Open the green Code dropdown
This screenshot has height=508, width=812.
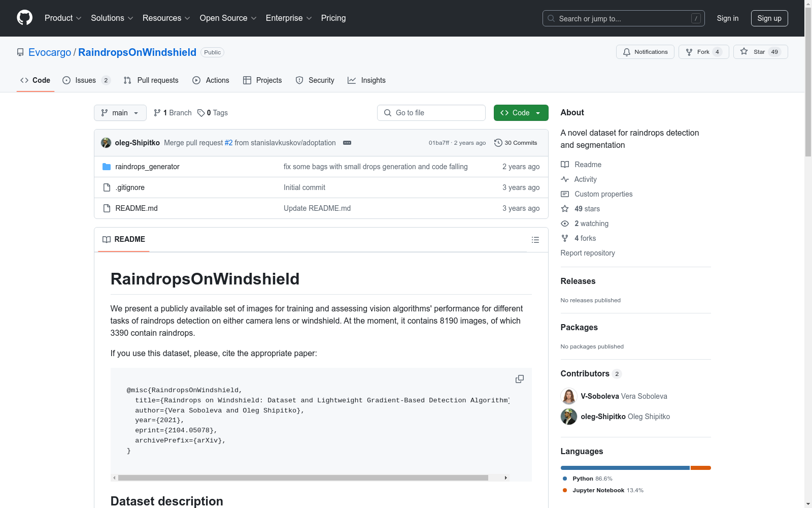[x=521, y=113]
